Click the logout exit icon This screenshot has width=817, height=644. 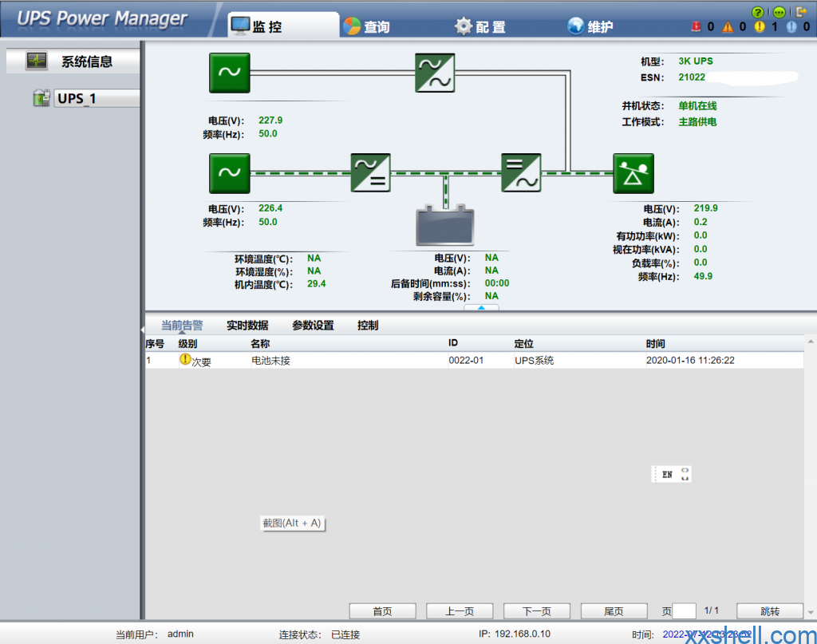click(802, 12)
